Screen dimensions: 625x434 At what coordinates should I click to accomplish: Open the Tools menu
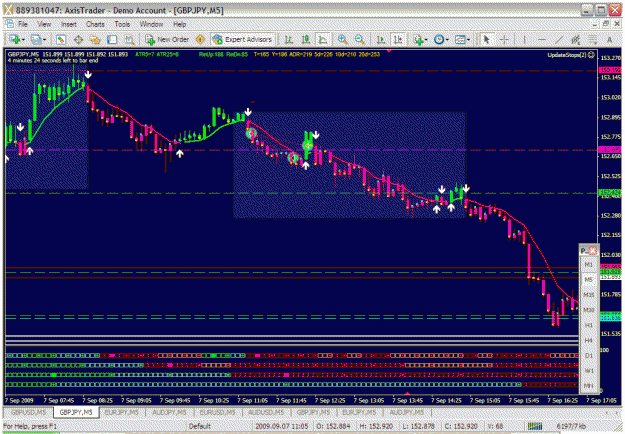[x=122, y=24]
